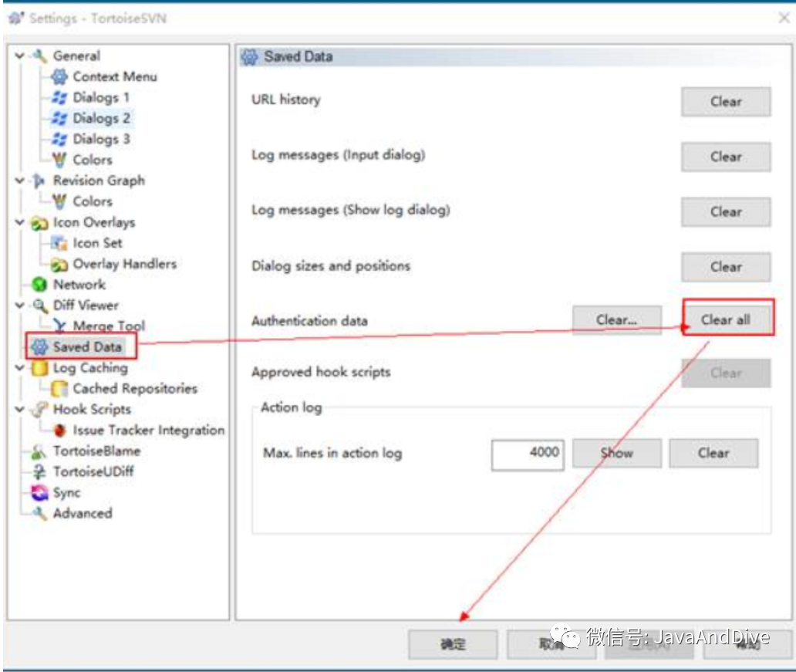Collapse the General tree node
This screenshot has width=796, height=672.
point(20,56)
